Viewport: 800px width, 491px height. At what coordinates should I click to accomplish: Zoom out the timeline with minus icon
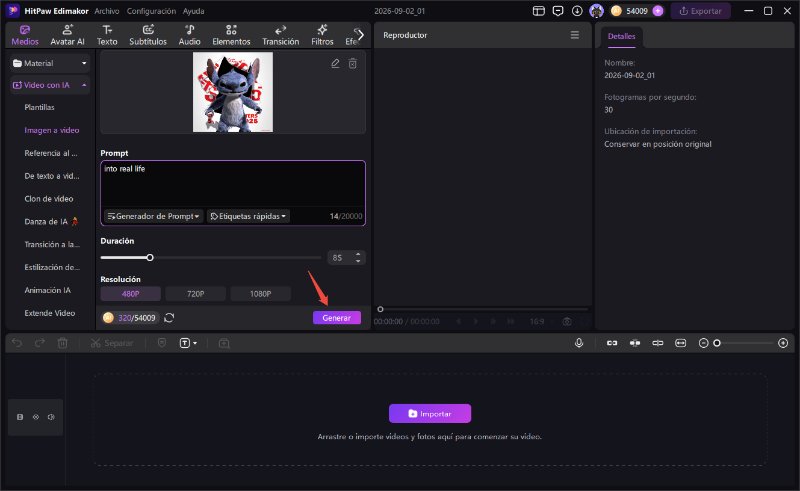tap(704, 343)
